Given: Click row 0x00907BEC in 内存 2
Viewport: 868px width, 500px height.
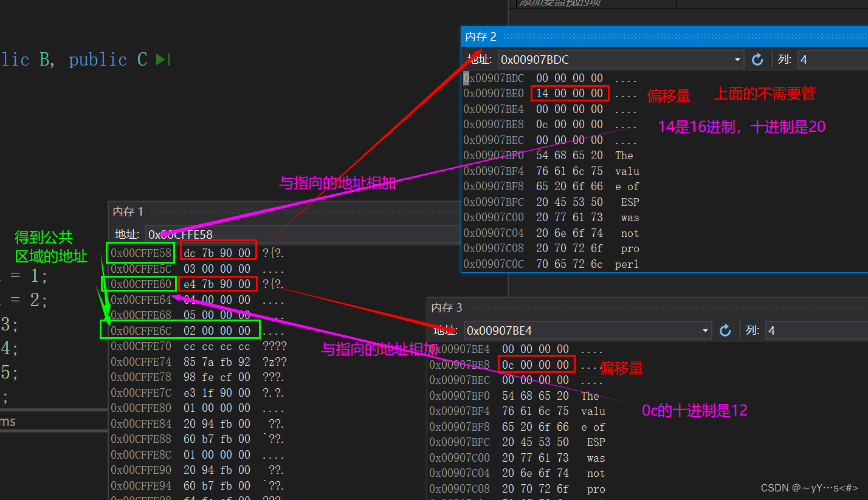Looking at the screenshot, I should pyautogui.click(x=551, y=140).
